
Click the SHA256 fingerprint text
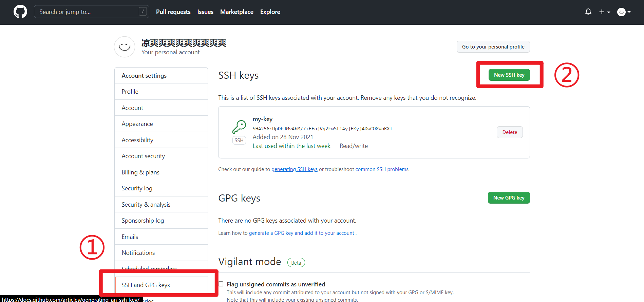coord(322,129)
